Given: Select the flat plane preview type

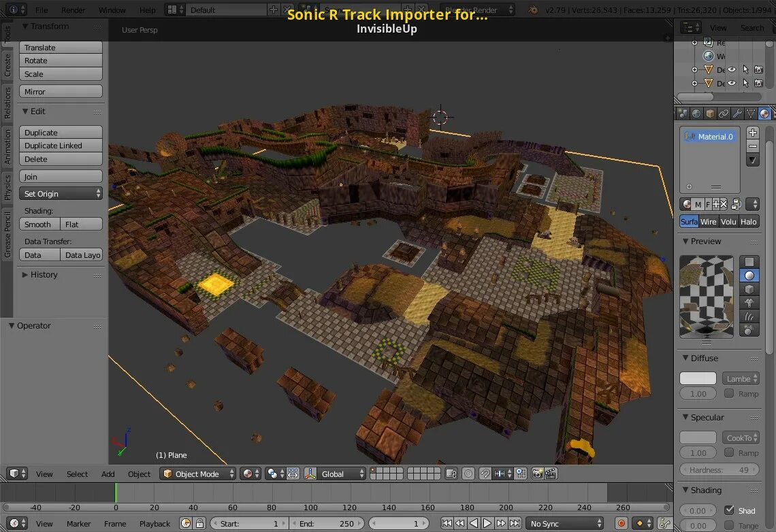Looking at the screenshot, I should tap(749, 261).
